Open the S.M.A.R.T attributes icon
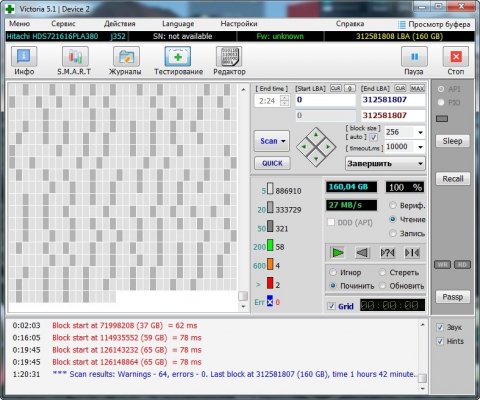Screen dimensions: 480x400 click(75, 57)
